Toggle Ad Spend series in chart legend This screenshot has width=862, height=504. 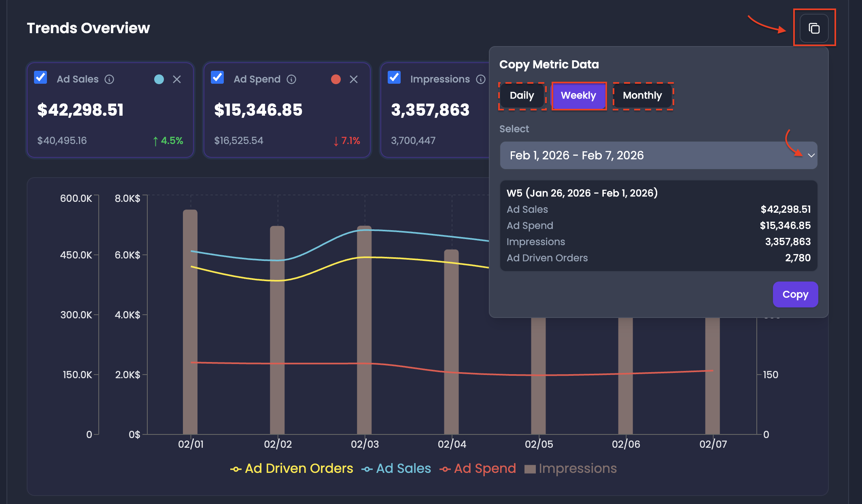click(x=478, y=468)
